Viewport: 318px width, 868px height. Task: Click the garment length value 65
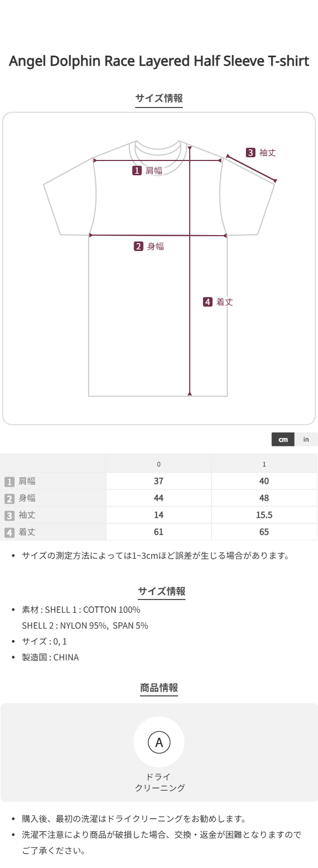(x=264, y=532)
